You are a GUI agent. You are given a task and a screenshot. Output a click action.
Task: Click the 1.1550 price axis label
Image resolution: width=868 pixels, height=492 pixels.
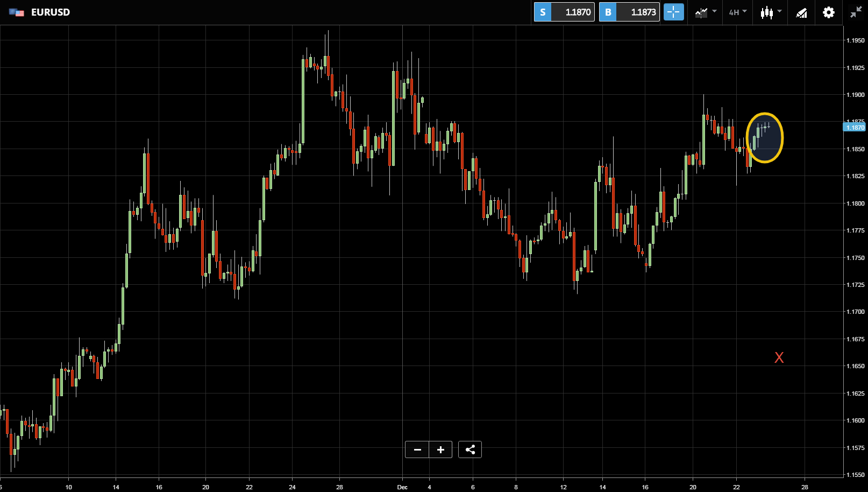coord(856,475)
